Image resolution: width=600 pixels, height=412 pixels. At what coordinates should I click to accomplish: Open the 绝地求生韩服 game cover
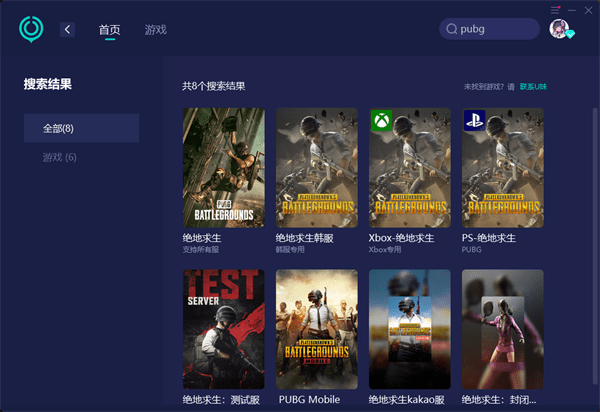317,168
